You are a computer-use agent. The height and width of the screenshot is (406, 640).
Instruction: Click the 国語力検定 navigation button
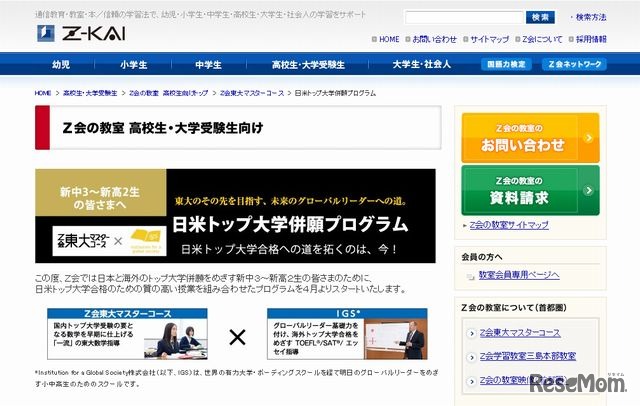click(x=506, y=64)
